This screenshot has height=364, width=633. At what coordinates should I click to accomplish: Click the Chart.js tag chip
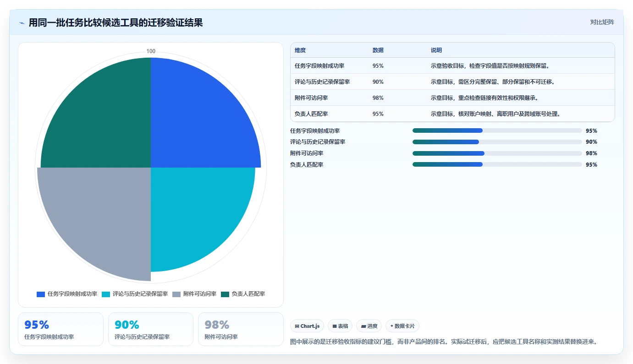tap(307, 326)
